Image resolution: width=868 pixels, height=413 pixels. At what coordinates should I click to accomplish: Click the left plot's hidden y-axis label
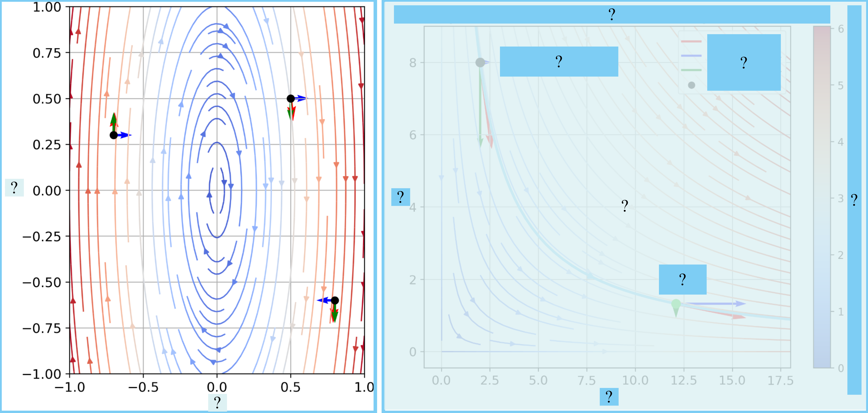coord(14,188)
